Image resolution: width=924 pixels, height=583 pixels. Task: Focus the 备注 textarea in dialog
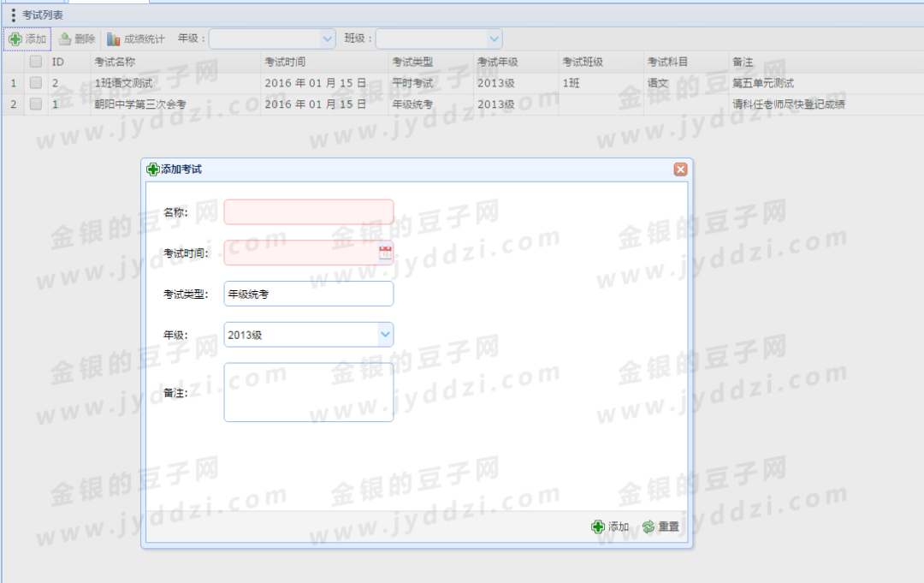[308, 392]
